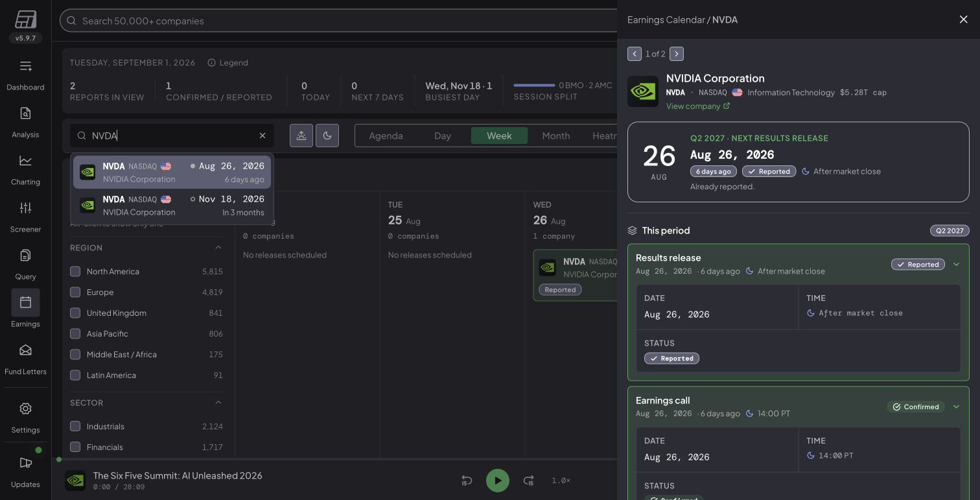
Task: Click the "6 days ago" badge under Aug 26, 2026
Action: [x=714, y=172]
